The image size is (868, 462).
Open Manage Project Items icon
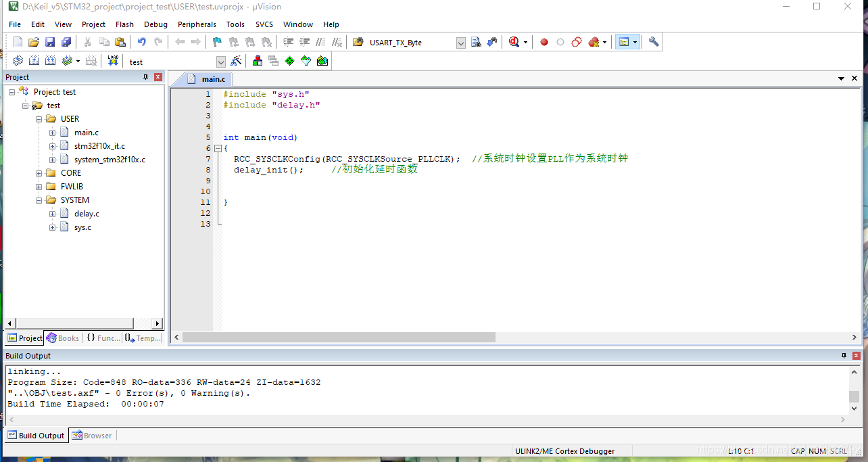pos(258,61)
